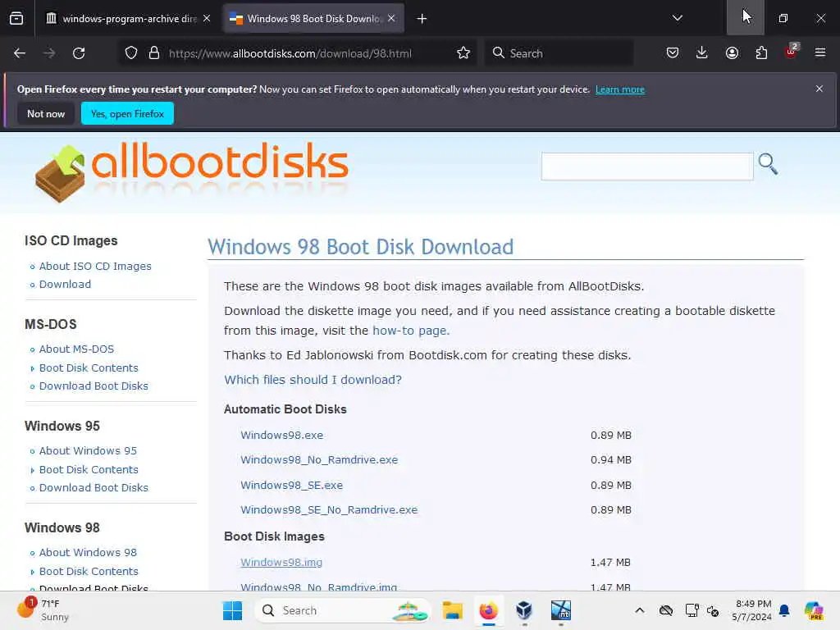Follow the Learn more link

[620, 89]
